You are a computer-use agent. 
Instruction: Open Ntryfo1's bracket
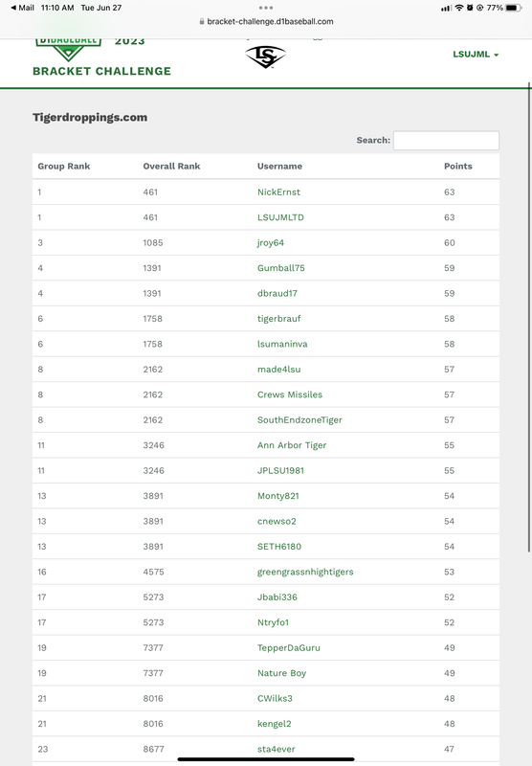pyautogui.click(x=274, y=623)
